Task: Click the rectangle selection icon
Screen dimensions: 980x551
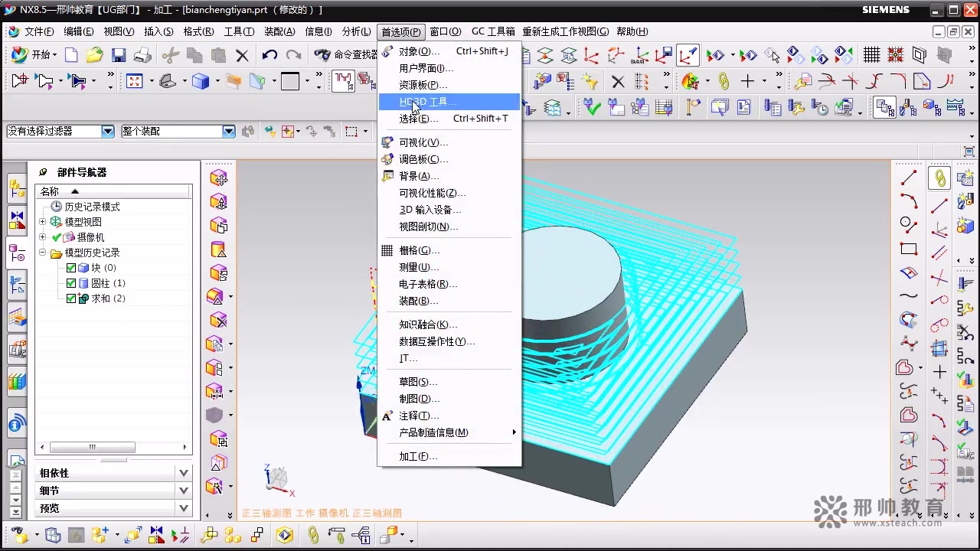Action: (351, 132)
